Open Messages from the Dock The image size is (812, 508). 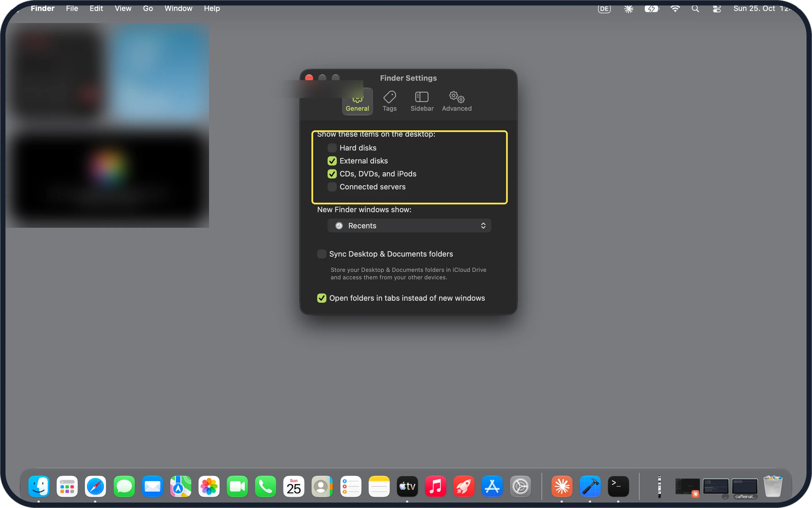tap(124, 486)
